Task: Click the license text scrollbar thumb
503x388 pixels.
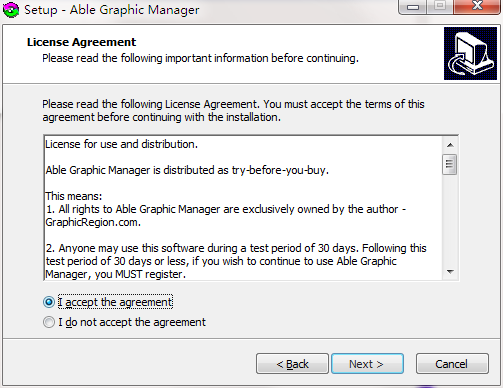Action: tap(450, 164)
